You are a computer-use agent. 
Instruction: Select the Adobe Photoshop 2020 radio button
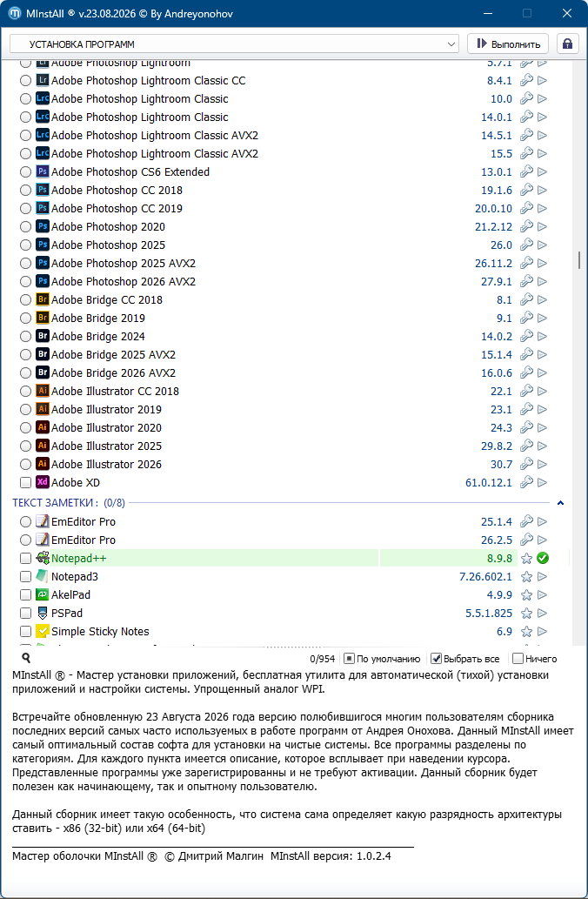pos(25,227)
